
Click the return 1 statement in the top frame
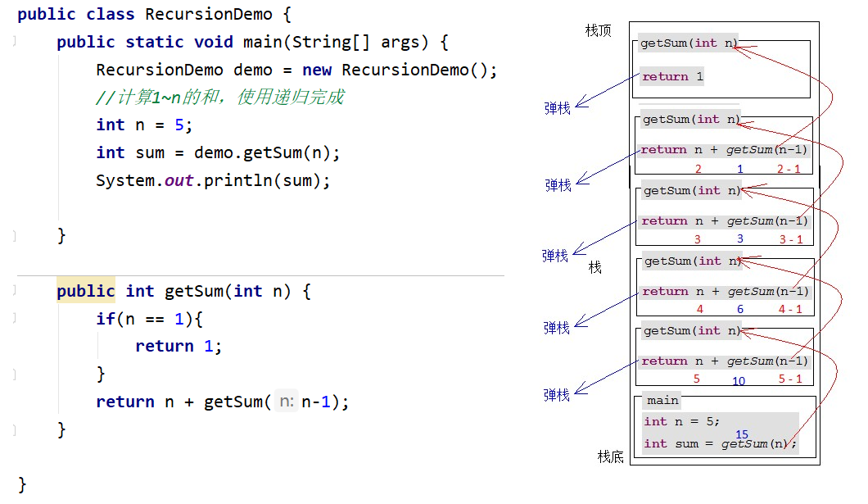point(671,76)
